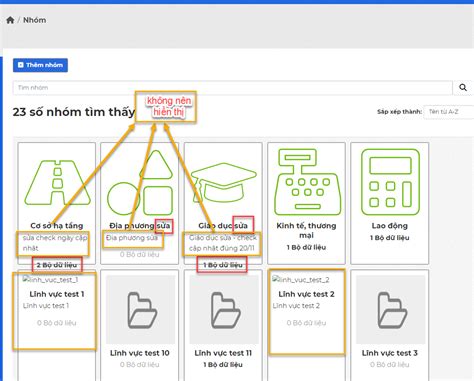Open the Lĩnh vực test 10 title
This screenshot has height=381, width=474.
coord(140,353)
